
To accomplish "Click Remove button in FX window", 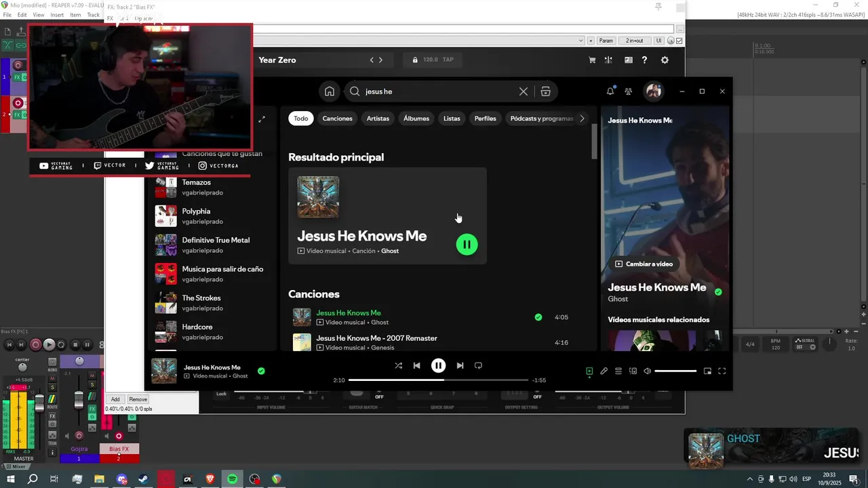I will point(138,399).
